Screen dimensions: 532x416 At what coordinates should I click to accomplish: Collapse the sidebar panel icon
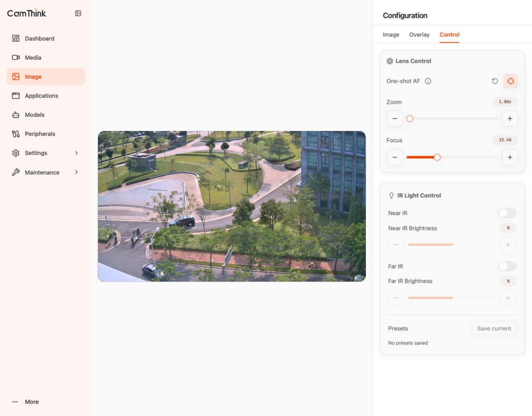[x=78, y=13]
